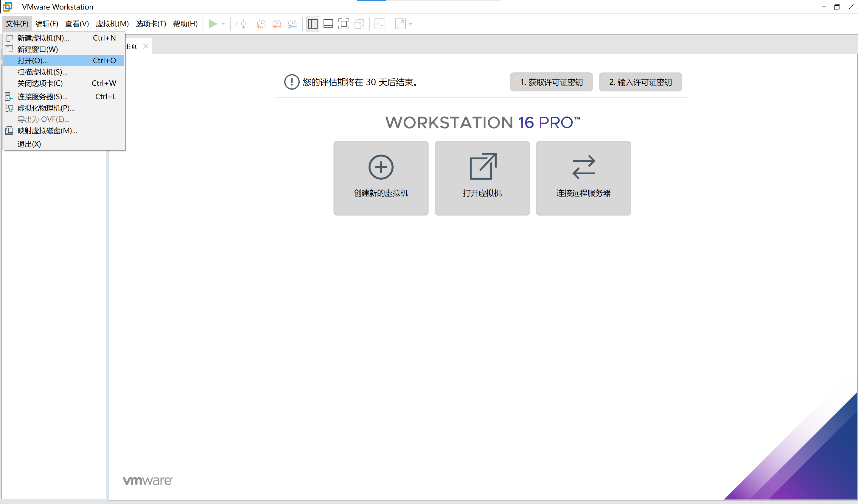The image size is (858, 504).
Task: Toggle the Show Library sidebar icon
Action: (313, 24)
